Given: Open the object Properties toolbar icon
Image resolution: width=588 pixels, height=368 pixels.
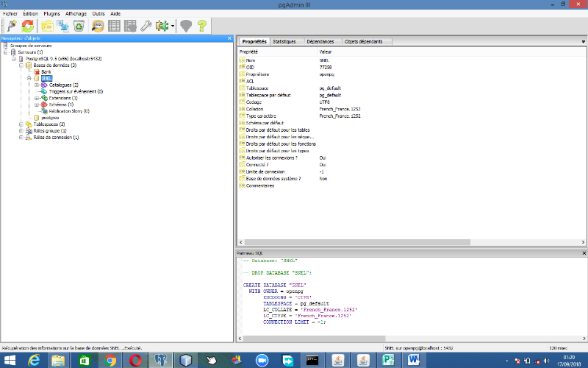Looking at the screenshot, I should [48, 26].
